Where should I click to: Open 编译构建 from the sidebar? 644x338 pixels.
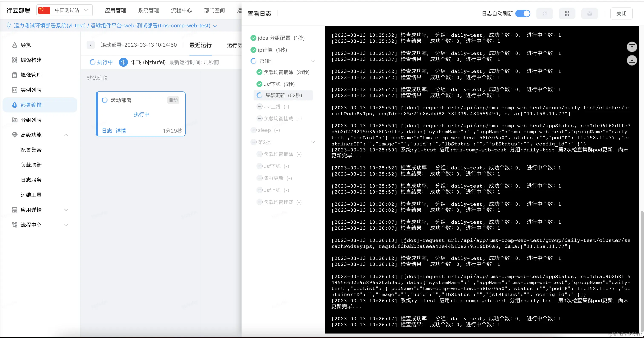31,60
